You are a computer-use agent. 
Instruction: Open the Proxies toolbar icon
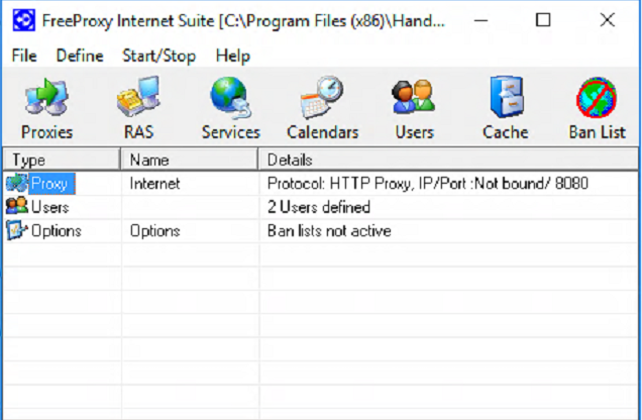click(x=46, y=108)
